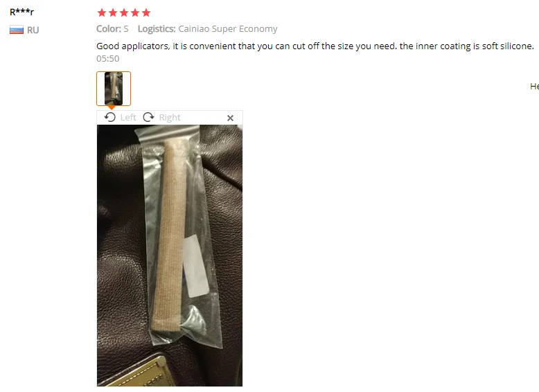
Task: Click the third red rating star
Action: point(124,12)
